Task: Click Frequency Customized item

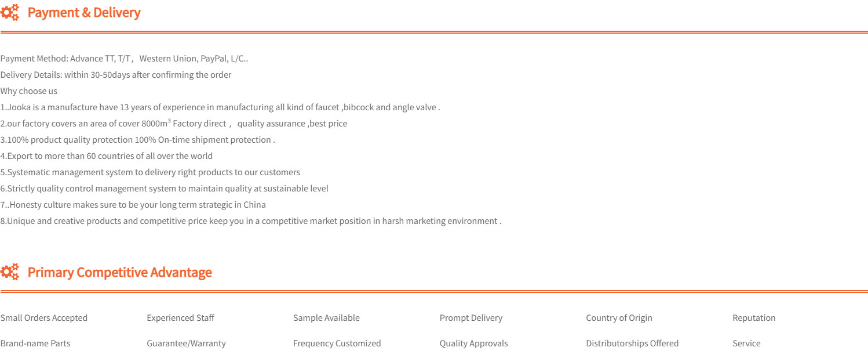Action: (x=337, y=343)
